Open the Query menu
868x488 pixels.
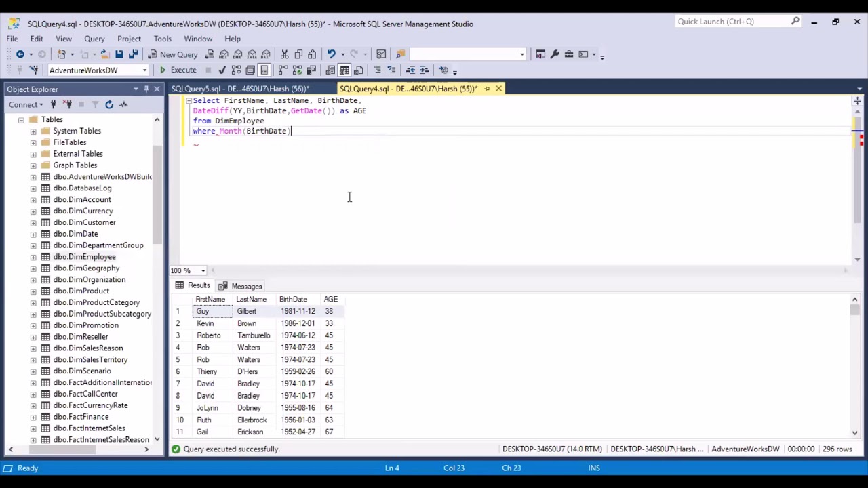tap(94, 39)
